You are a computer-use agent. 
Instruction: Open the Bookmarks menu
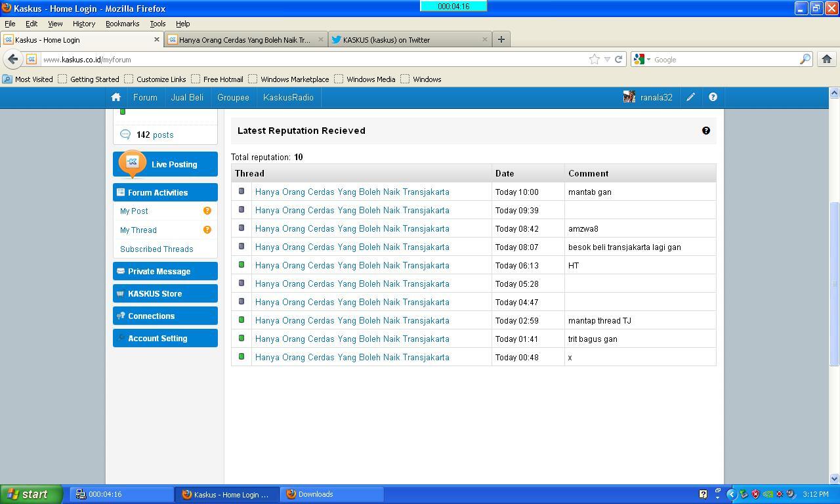[x=122, y=24]
